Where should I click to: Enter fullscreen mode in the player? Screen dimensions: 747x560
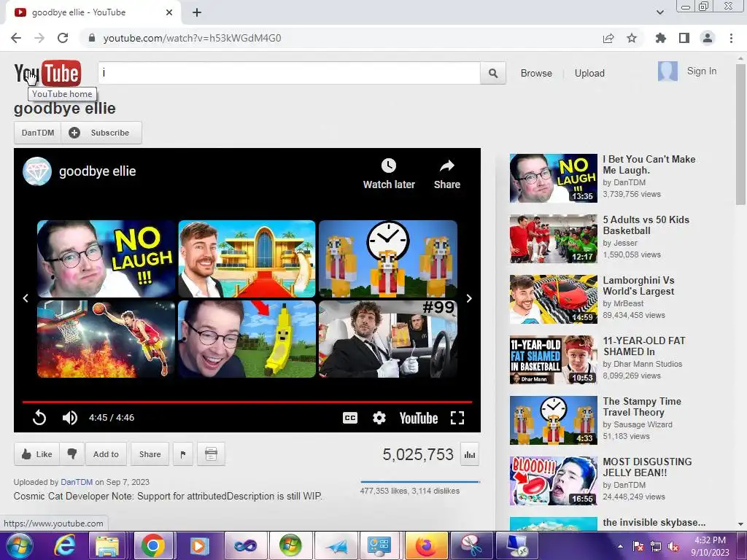pyautogui.click(x=457, y=418)
